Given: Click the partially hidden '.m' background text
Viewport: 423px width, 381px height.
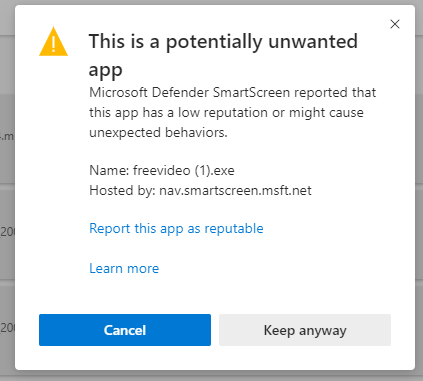Looking at the screenshot, I should point(7,136).
